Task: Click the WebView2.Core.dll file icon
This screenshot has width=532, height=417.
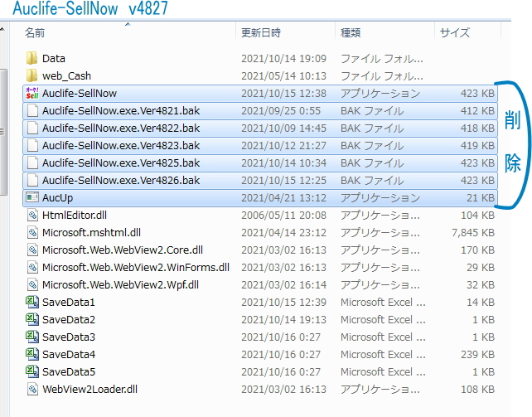Action: (x=32, y=250)
